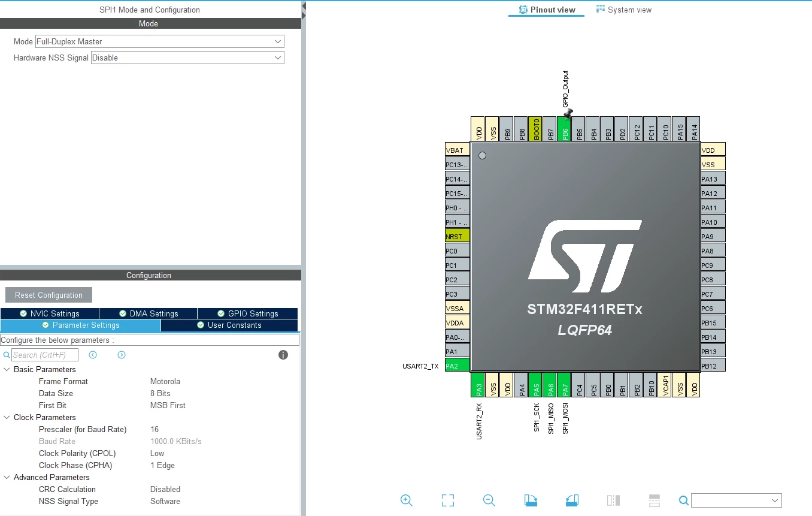Open the Hardware NSS Signal dropdown
812x516 pixels.
(187, 58)
